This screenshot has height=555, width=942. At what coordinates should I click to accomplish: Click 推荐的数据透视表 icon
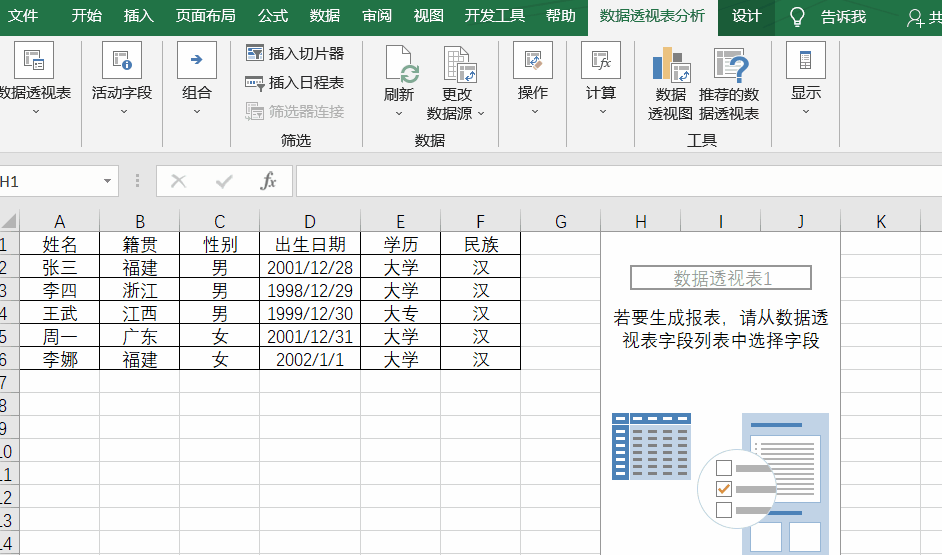[731, 65]
